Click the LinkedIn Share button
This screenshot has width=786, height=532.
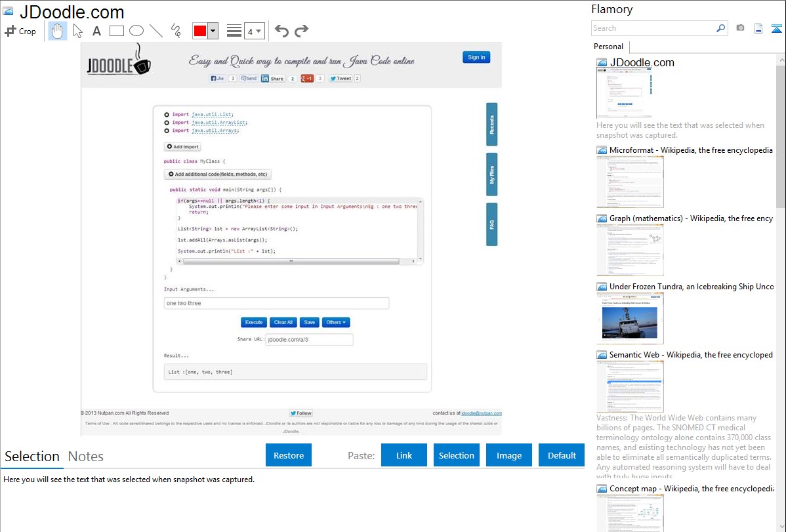click(273, 78)
